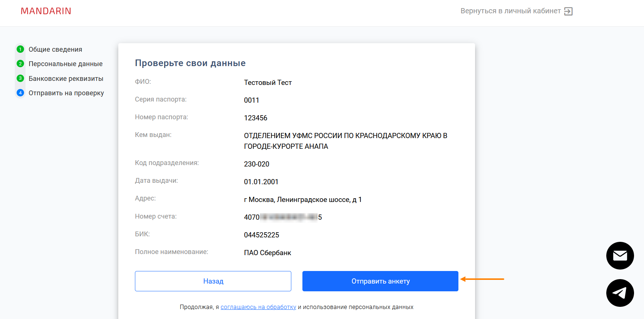Click issue date 01.01.2001

261,182
